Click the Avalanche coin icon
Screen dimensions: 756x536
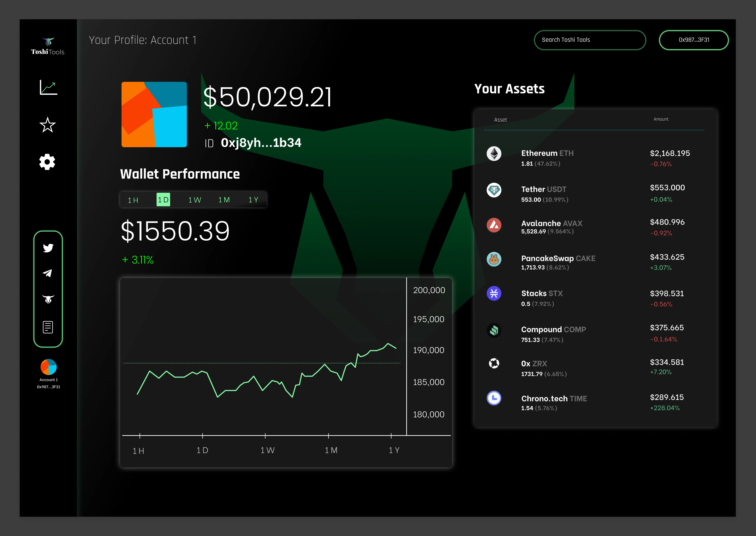[x=494, y=225]
